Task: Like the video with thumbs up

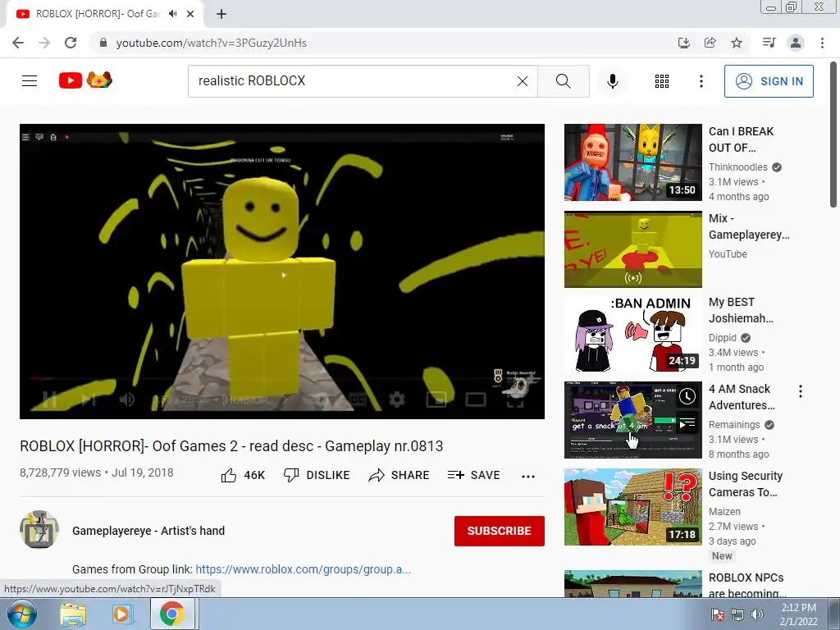Action: 243,475
